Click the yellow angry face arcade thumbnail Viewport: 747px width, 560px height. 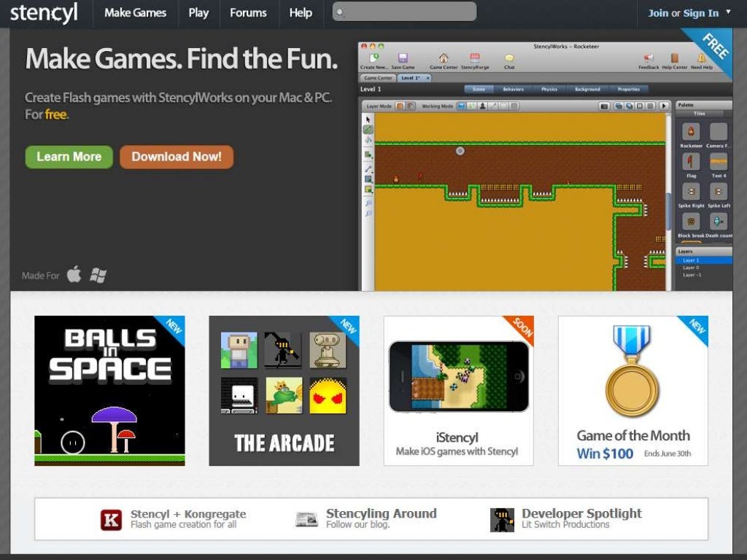328,395
